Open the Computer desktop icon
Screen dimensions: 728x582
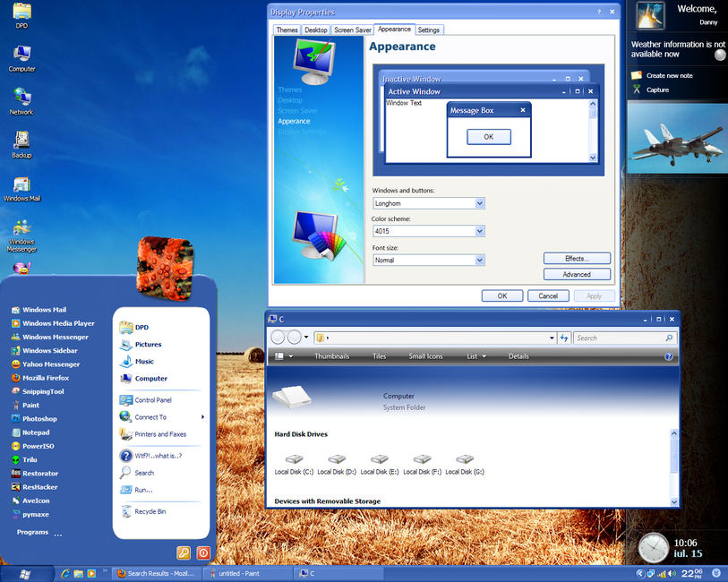coord(21,58)
